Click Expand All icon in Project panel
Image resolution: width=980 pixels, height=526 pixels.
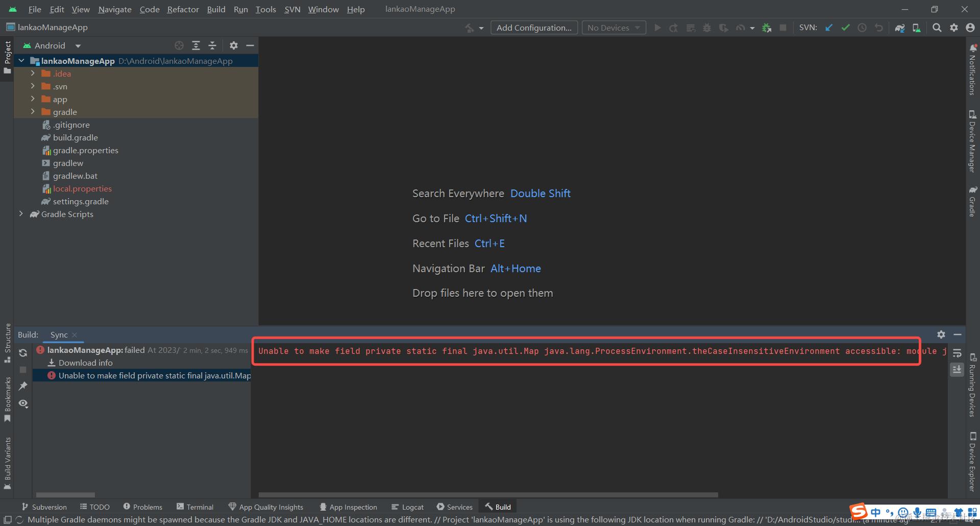[195, 46]
